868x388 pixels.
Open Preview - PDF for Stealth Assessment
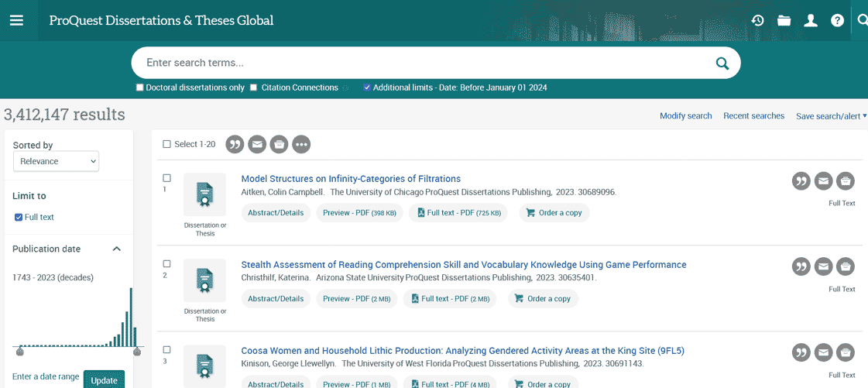(356, 299)
